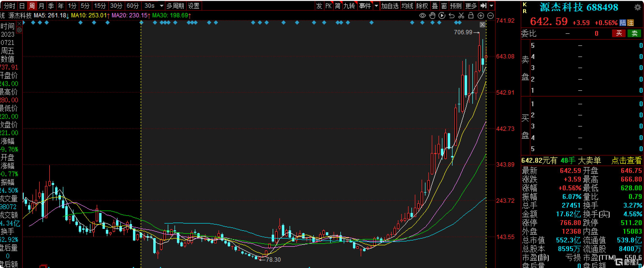Switch to the 年 yearly chart tab

[x=61, y=6]
